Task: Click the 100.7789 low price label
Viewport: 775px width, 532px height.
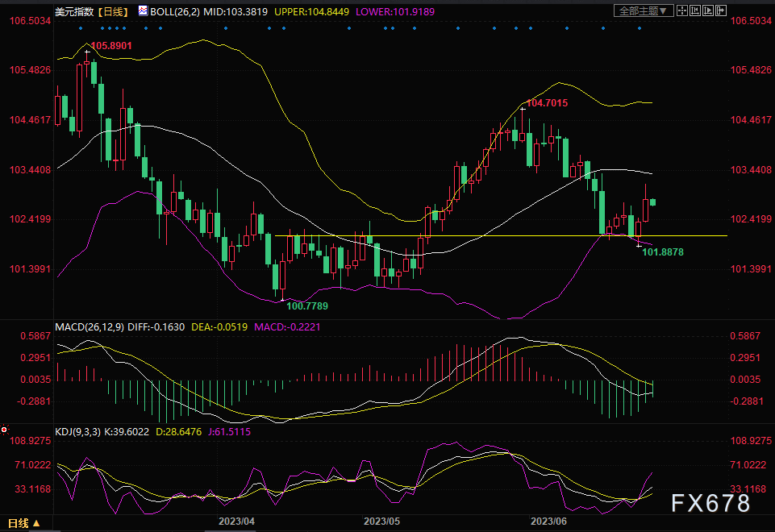Action: (307, 305)
